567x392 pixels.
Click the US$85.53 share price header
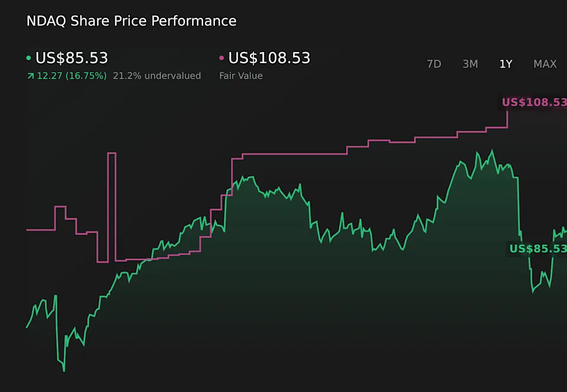(71, 58)
